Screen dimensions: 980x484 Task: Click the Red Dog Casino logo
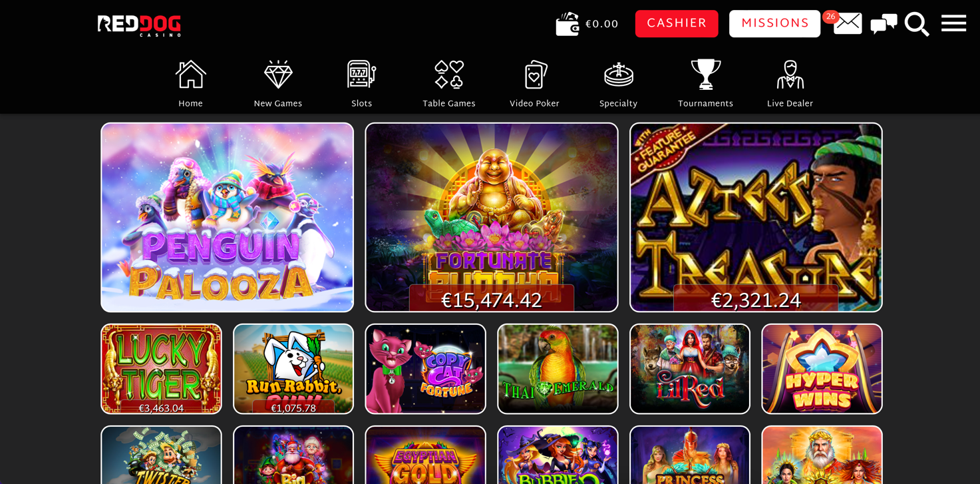click(x=139, y=25)
